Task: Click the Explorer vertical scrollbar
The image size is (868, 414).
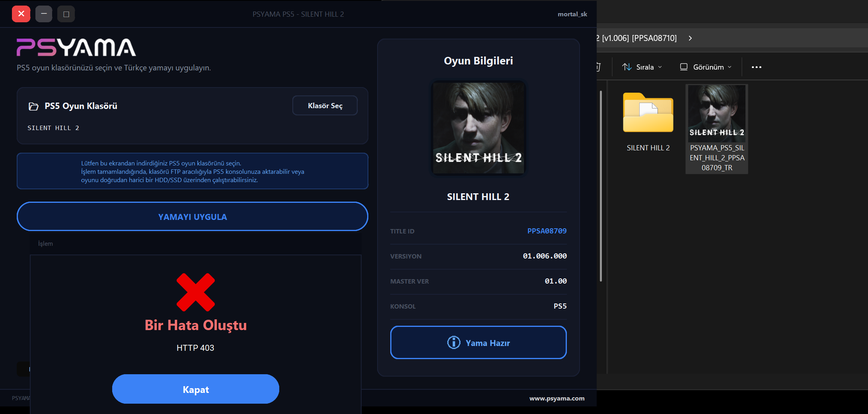Action: click(x=601, y=186)
